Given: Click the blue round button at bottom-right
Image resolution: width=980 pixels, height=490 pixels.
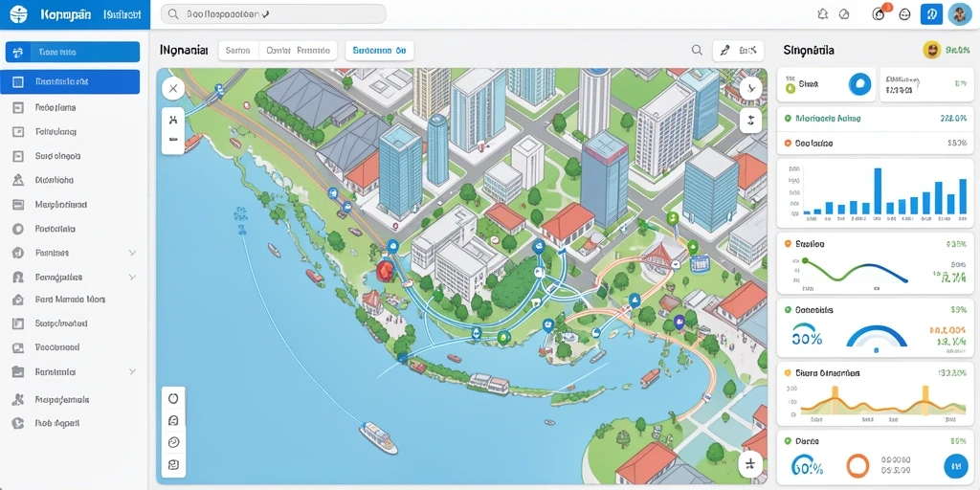Looking at the screenshot, I should [x=954, y=466].
